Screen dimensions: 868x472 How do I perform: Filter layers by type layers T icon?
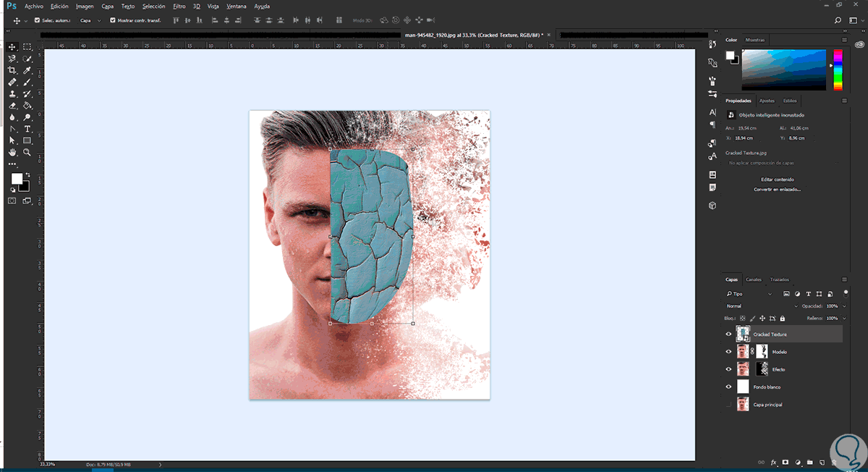[x=807, y=294]
